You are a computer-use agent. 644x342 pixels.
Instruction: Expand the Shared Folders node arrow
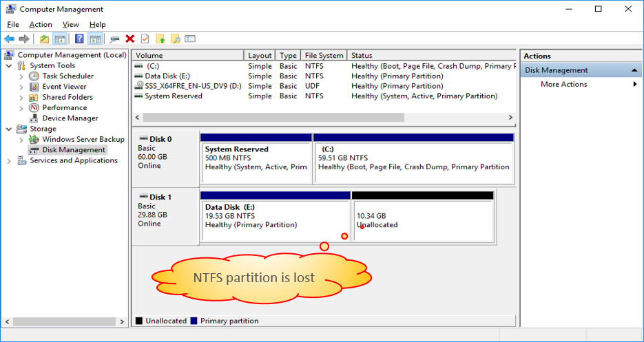point(21,97)
